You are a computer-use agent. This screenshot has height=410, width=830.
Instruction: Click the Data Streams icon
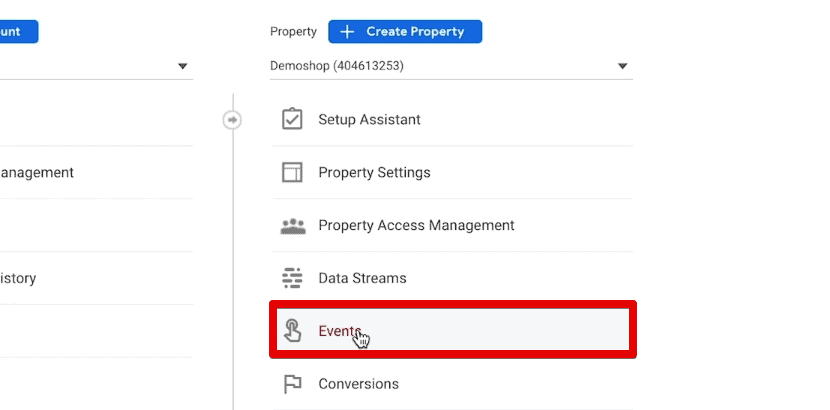[x=292, y=278]
